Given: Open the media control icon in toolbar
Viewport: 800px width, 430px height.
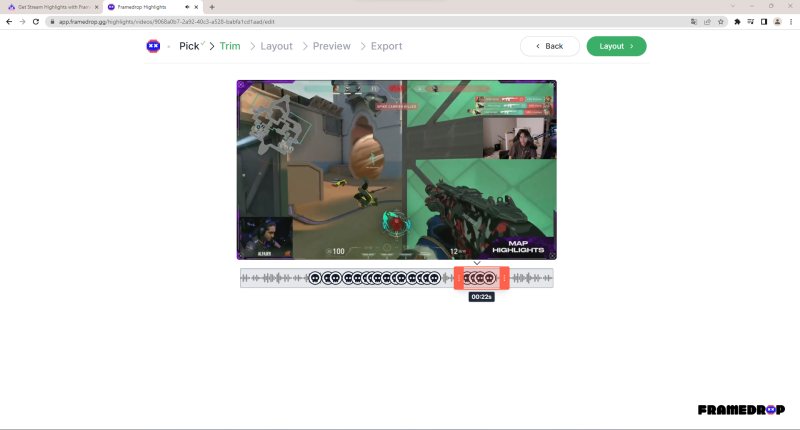Looking at the screenshot, I should click(x=751, y=22).
